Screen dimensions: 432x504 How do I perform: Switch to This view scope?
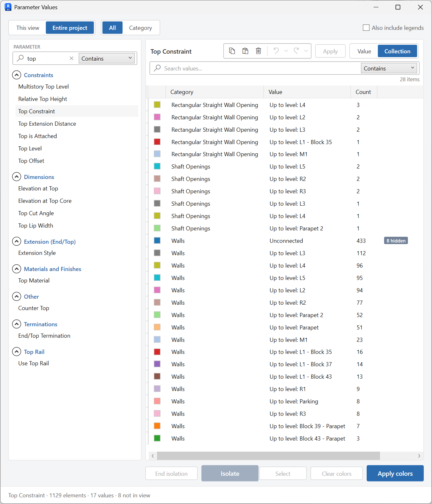coord(28,28)
